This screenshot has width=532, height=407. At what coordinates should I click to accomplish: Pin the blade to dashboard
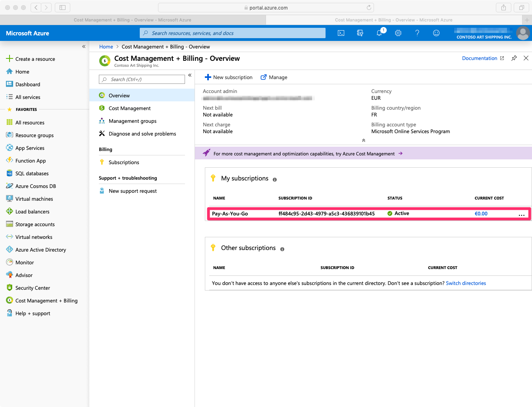(514, 58)
